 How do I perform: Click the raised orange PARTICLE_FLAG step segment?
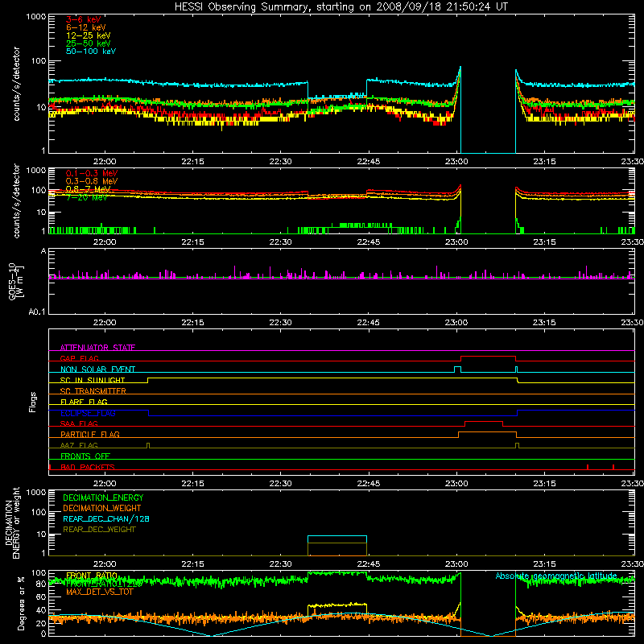point(487,432)
